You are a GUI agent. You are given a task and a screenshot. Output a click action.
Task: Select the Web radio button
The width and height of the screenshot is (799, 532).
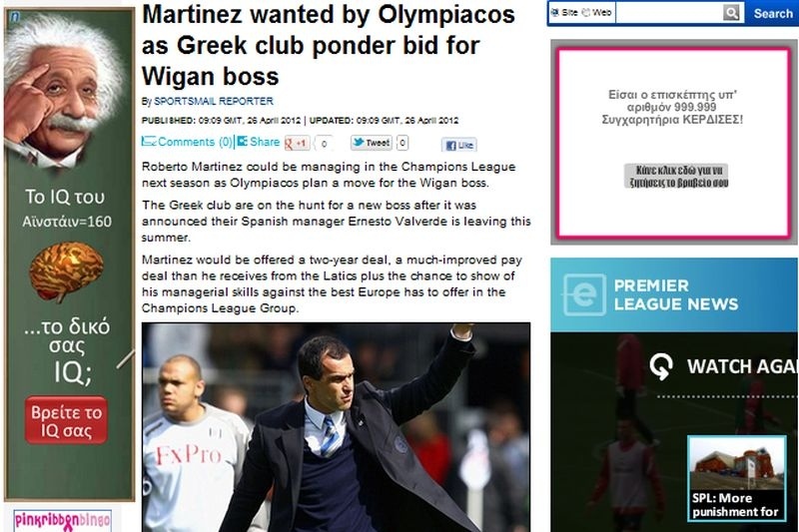pyautogui.click(x=585, y=13)
